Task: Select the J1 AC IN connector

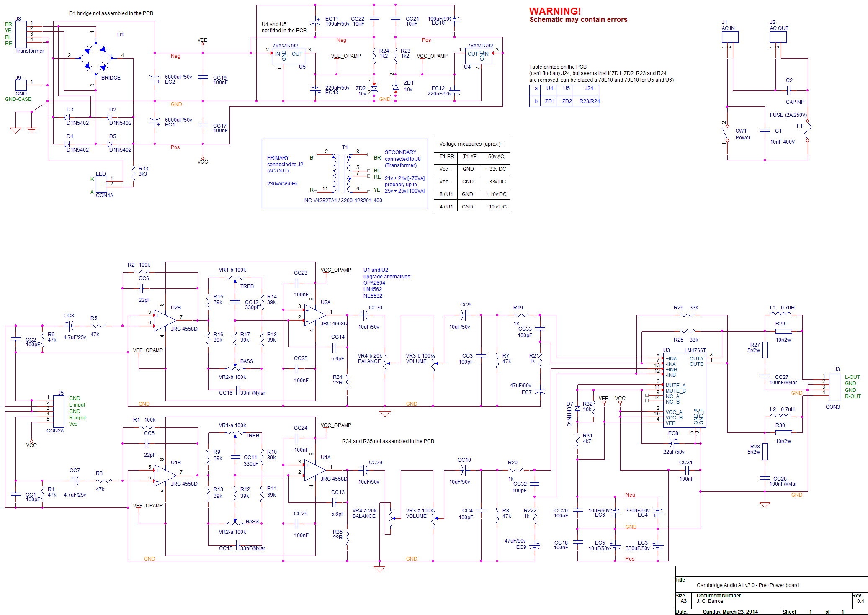Action: point(730,37)
